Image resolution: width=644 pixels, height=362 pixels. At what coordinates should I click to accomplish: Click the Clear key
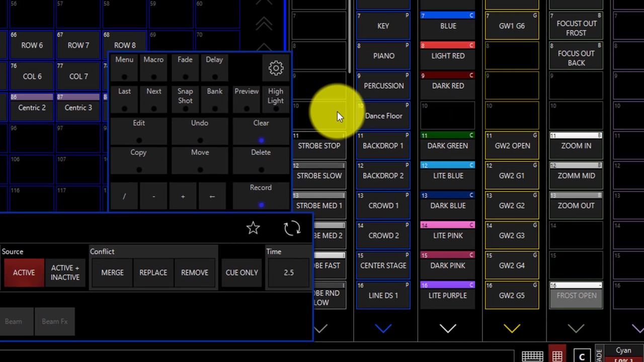(261, 131)
